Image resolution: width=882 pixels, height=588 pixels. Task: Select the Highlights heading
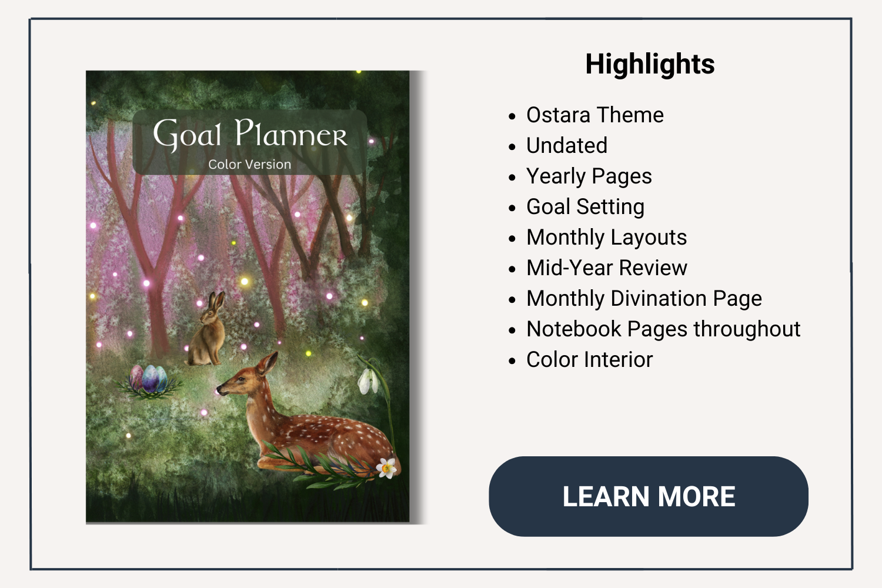(650, 64)
